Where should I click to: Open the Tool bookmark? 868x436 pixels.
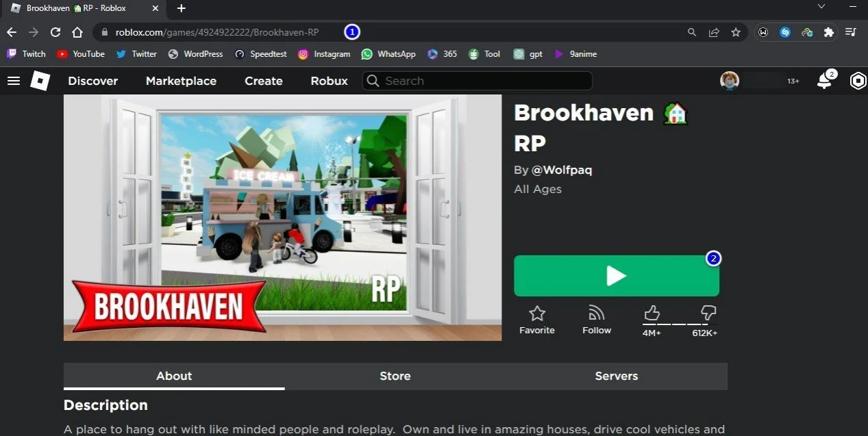coord(484,54)
